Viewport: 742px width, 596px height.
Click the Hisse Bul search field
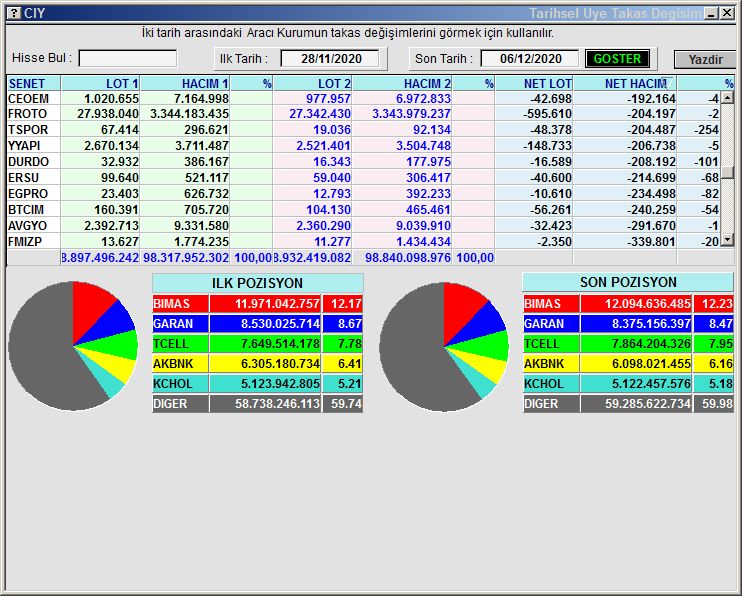pos(127,59)
